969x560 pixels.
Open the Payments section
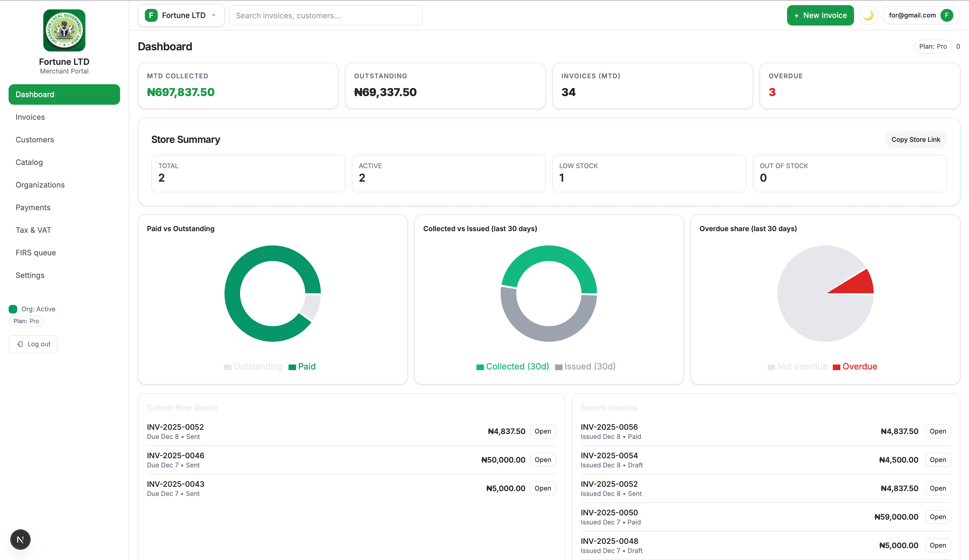33,207
